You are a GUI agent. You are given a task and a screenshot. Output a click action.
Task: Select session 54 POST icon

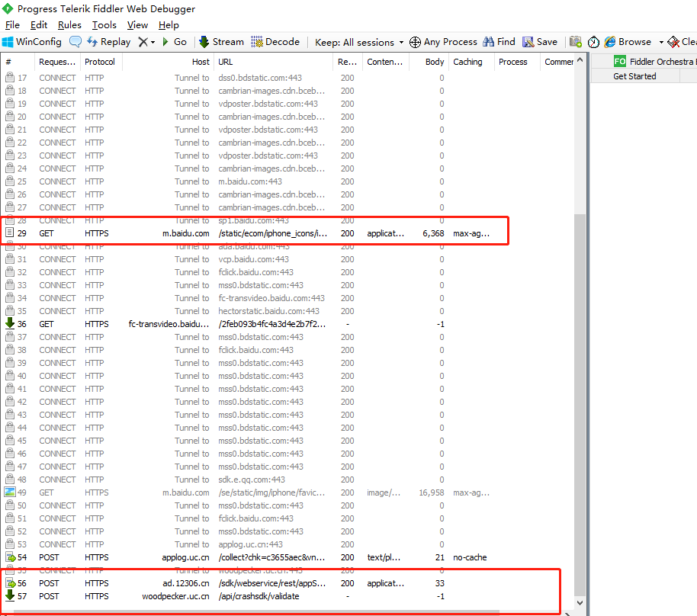10,557
